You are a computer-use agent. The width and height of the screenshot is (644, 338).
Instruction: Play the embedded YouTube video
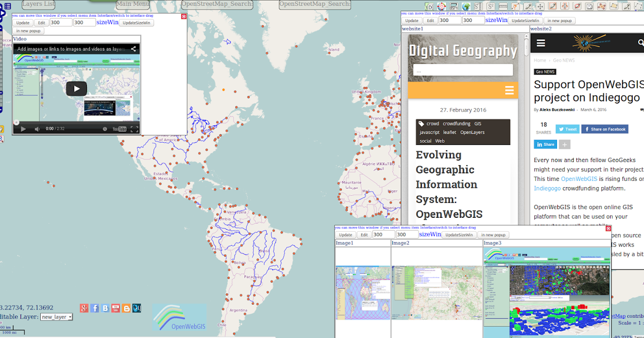click(76, 89)
